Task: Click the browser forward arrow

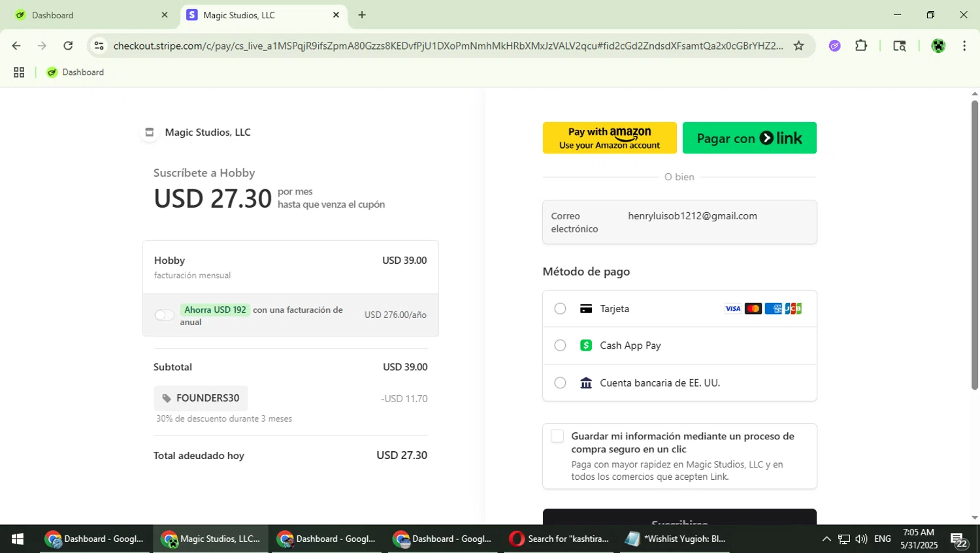Action: tap(42, 46)
